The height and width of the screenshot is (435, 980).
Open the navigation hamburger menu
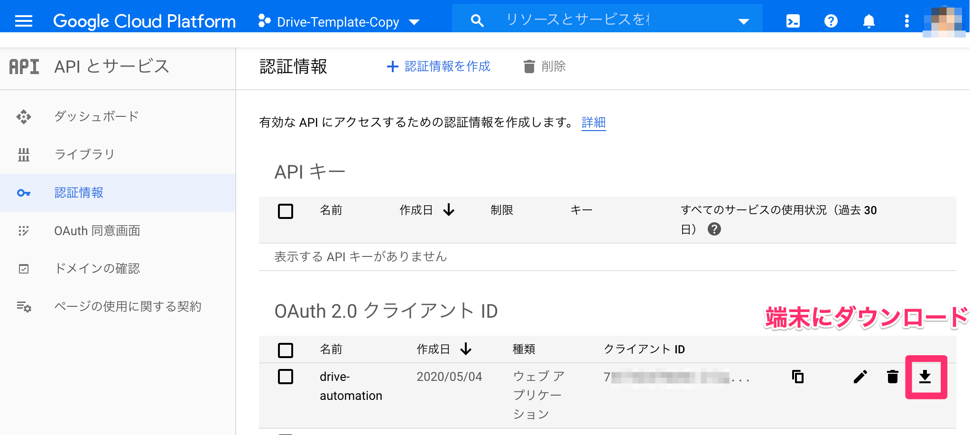point(23,20)
